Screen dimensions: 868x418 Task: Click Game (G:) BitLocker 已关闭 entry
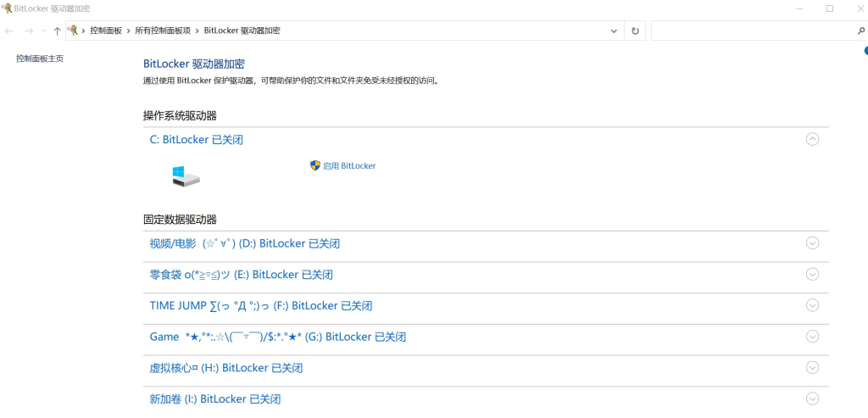click(x=278, y=337)
